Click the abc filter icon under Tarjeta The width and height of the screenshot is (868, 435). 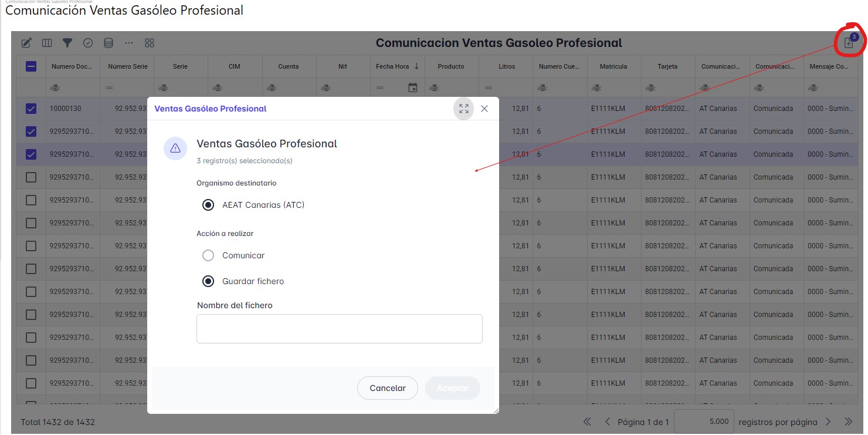(x=650, y=88)
